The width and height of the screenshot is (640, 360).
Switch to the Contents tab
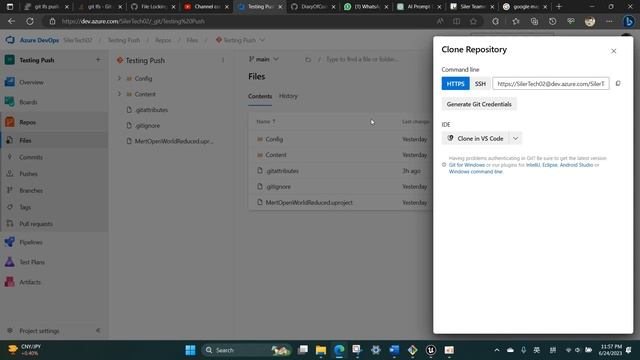tap(260, 96)
